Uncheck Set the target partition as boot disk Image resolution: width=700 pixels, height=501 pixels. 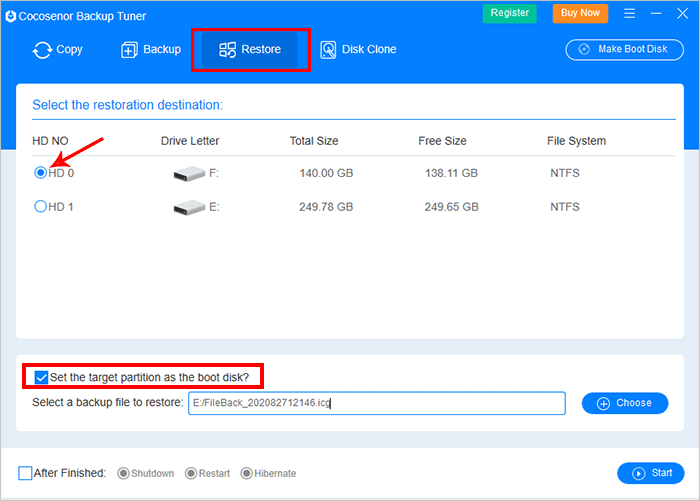[x=41, y=377]
